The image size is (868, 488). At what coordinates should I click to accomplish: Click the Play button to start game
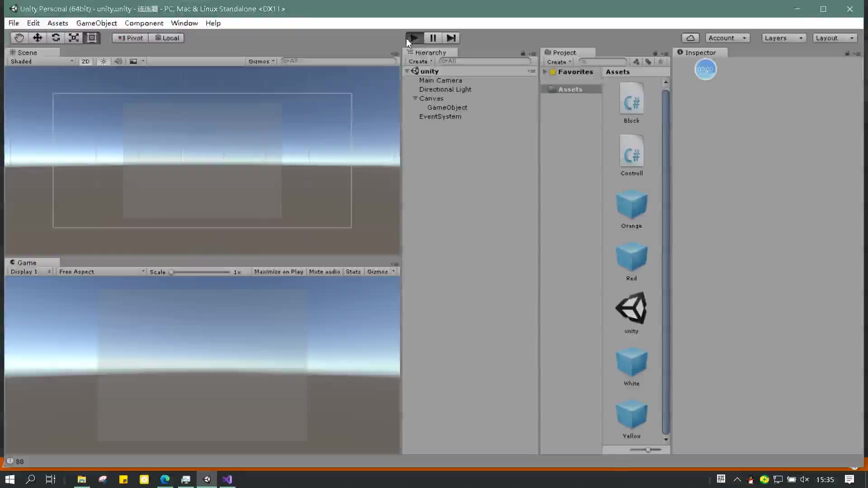[x=414, y=38]
